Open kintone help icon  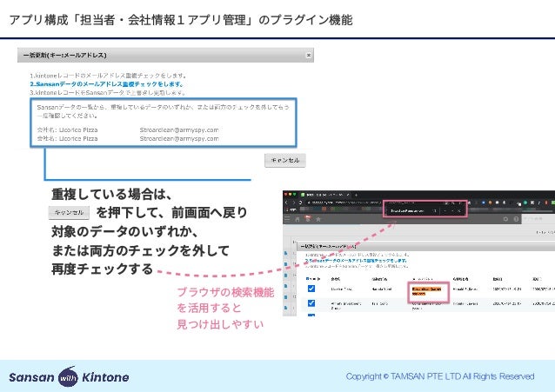[516, 219]
